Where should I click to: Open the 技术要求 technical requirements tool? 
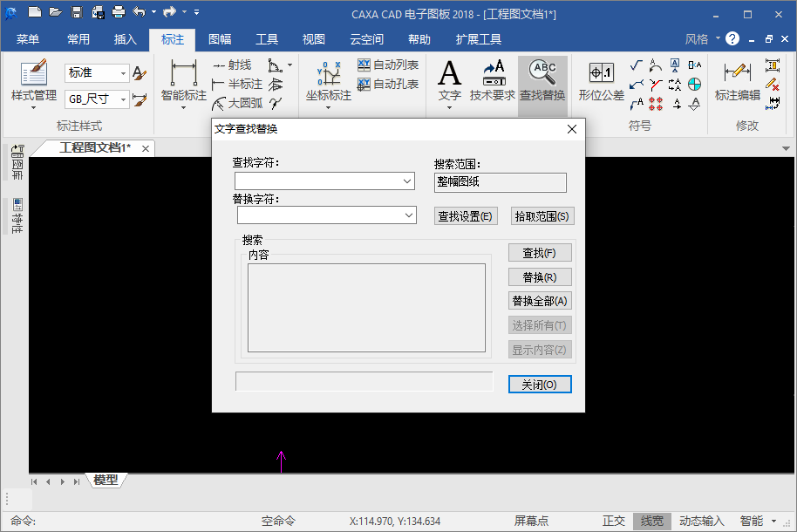(493, 81)
